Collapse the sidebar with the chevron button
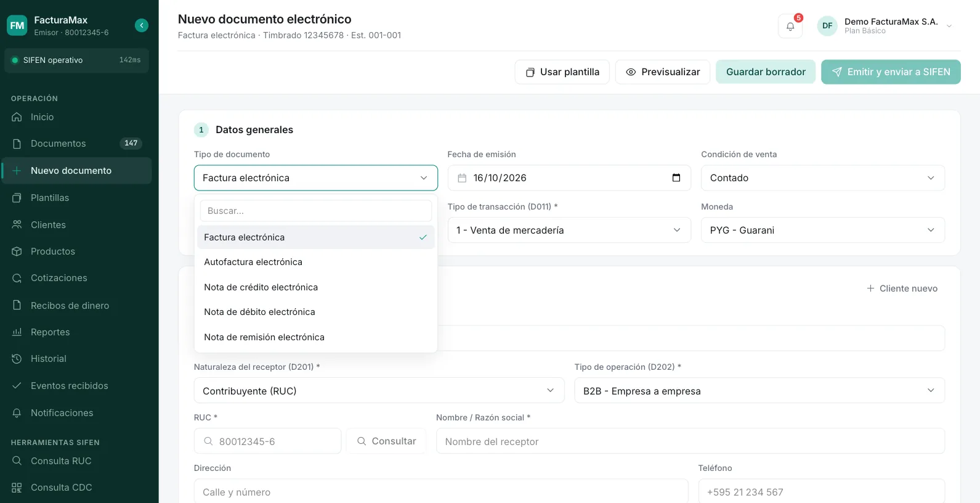 tap(142, 25)
